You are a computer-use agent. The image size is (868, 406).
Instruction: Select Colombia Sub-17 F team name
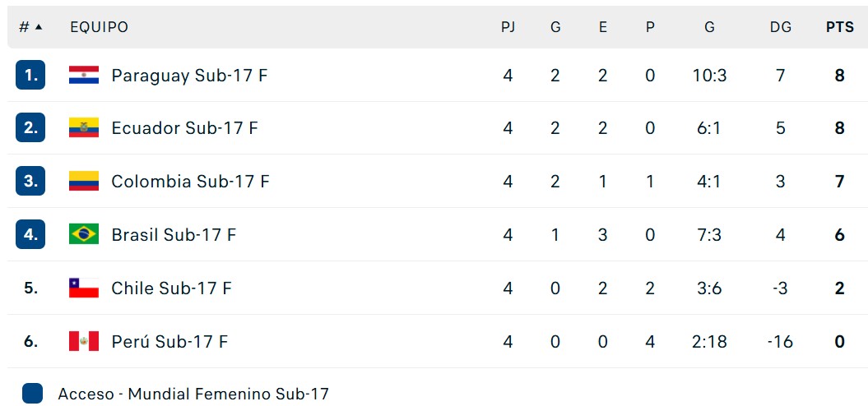point(190,182)
